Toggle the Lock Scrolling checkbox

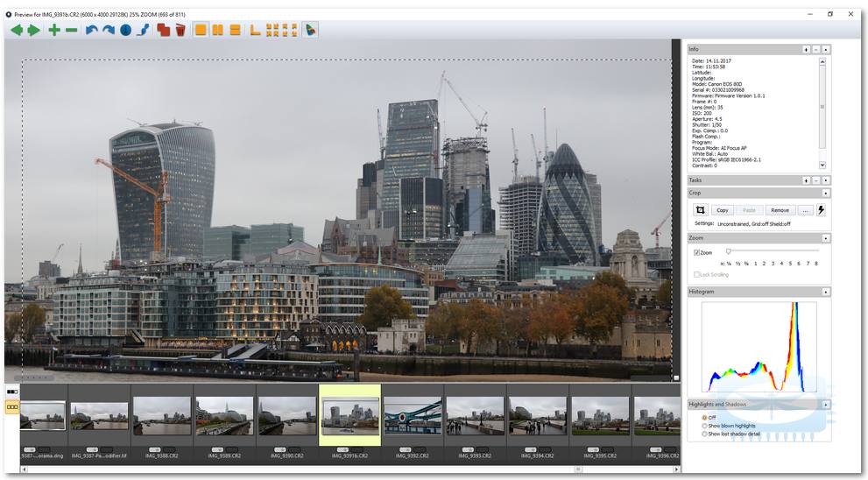[x=697, y=275]
